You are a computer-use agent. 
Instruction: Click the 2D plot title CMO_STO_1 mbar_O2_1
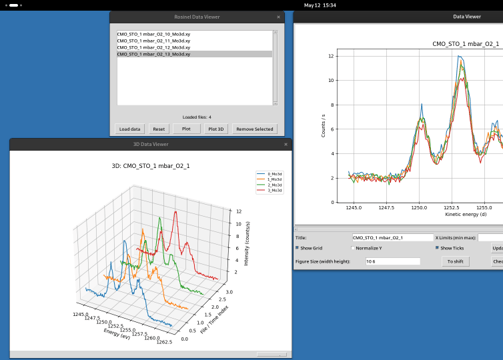pyautogui.click(x=466, y=44)
